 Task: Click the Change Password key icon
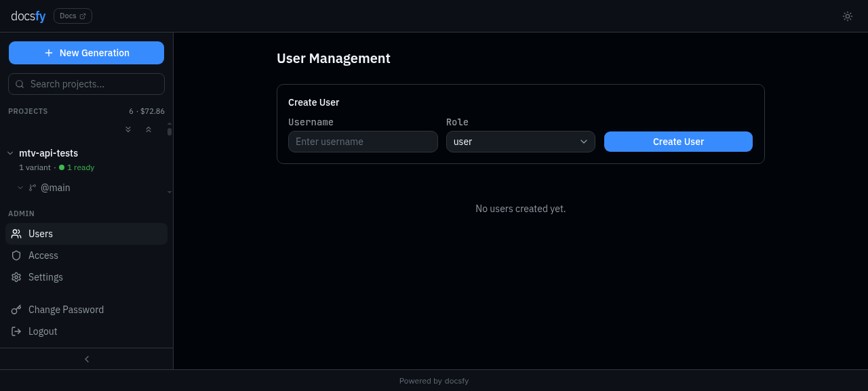pyautogui.click(x=16, y=310)
